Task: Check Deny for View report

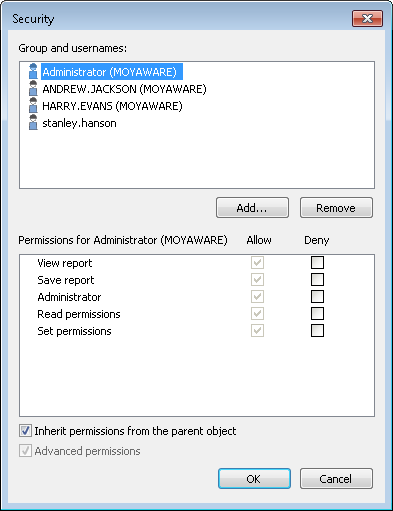Action: point(317,262)
